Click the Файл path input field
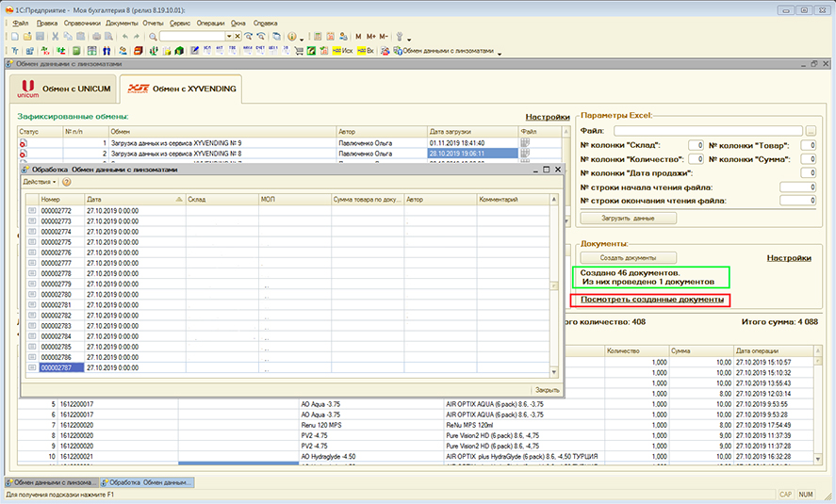Screen dimensions: 836x504 [x=708, y=130]
